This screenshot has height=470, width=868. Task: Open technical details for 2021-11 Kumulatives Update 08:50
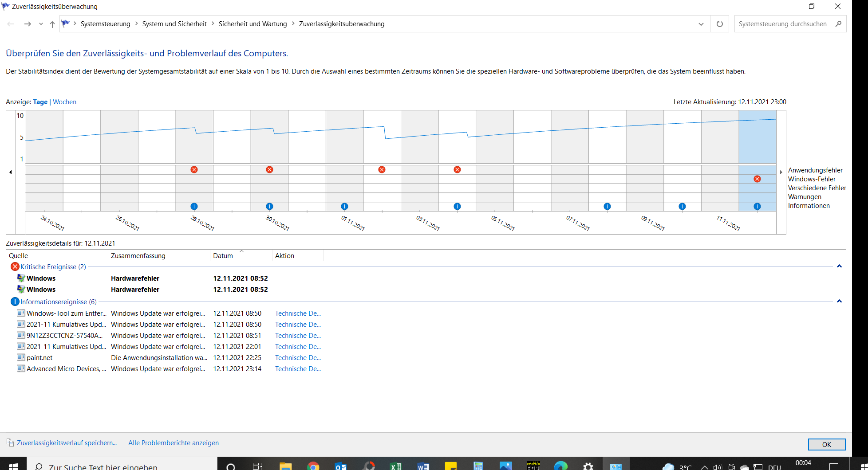(x=298, y=325)
